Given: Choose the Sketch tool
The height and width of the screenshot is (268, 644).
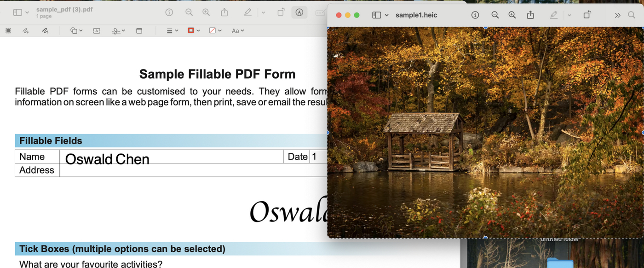Looking at the screenshot, I should 26,31.
